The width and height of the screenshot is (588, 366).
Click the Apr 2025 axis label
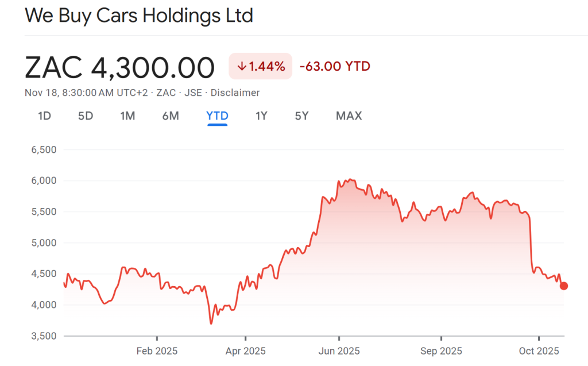pos(245,350)
